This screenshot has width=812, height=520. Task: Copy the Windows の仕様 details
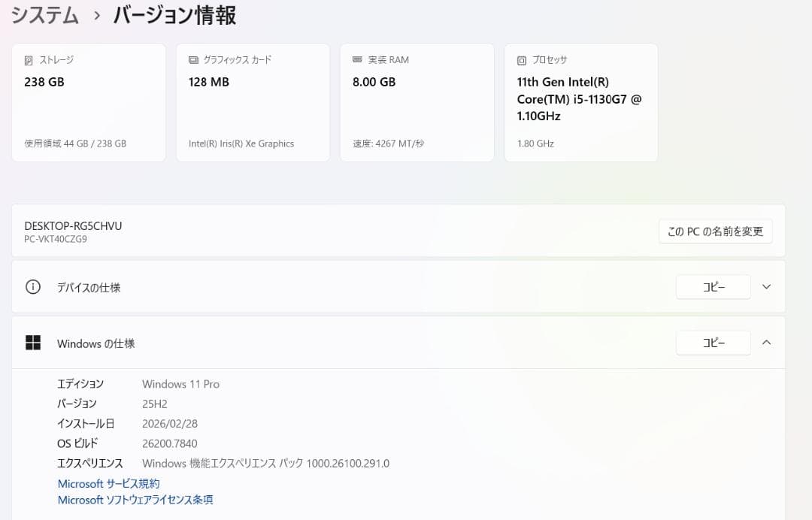(713, 343)
